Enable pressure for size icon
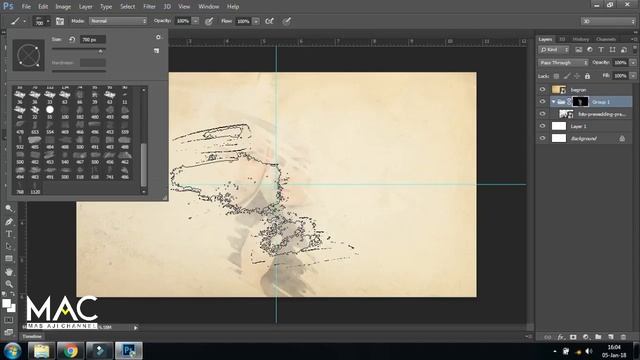640x360 pixels. click(x=287, y=21)
